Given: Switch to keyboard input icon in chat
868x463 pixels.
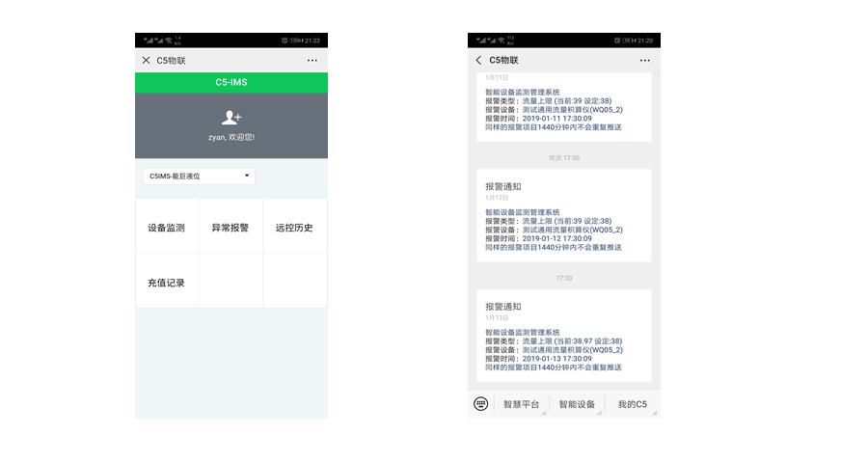Looking at the screenshot, I should pyautogui.click(x=481, y=404).
